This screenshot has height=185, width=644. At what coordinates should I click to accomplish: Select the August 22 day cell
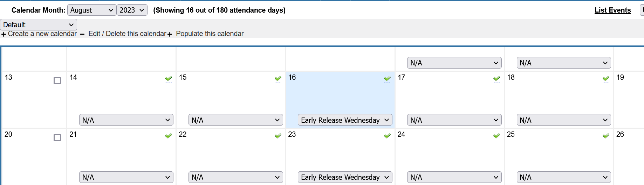point(231,150)
